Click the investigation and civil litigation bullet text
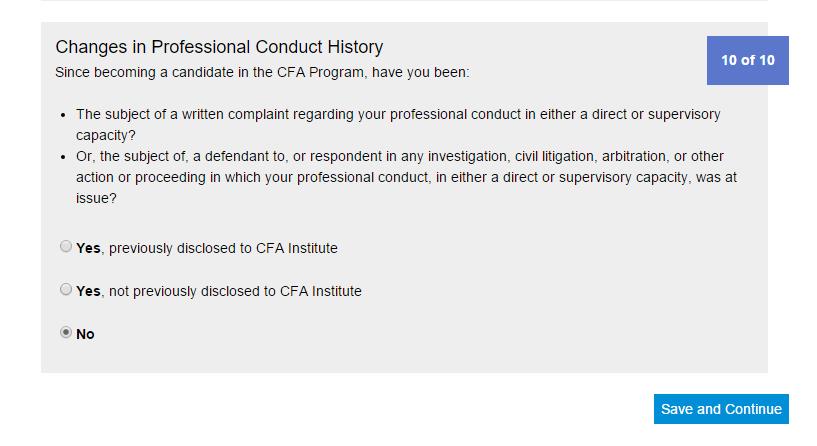This screenshot has width=817, height=446. (x=400, y=156)
